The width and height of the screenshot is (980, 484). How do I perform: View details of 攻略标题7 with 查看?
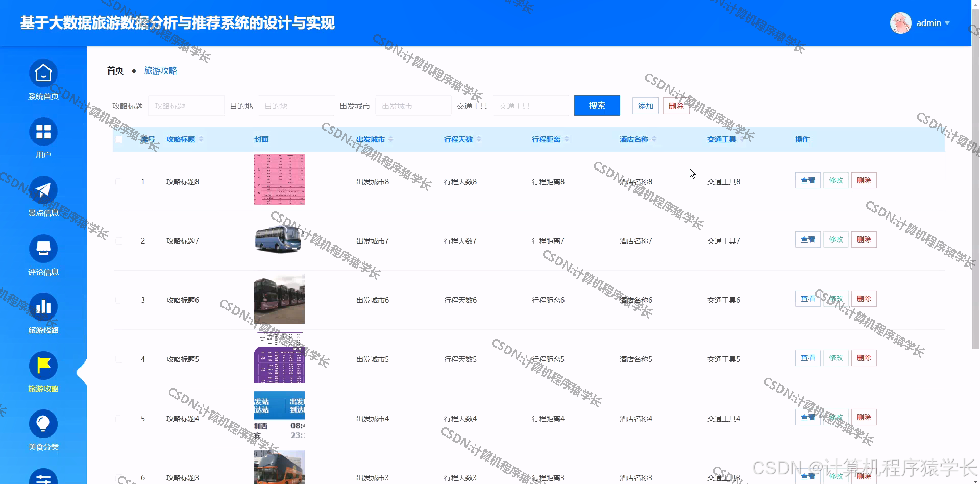(808, 239)
